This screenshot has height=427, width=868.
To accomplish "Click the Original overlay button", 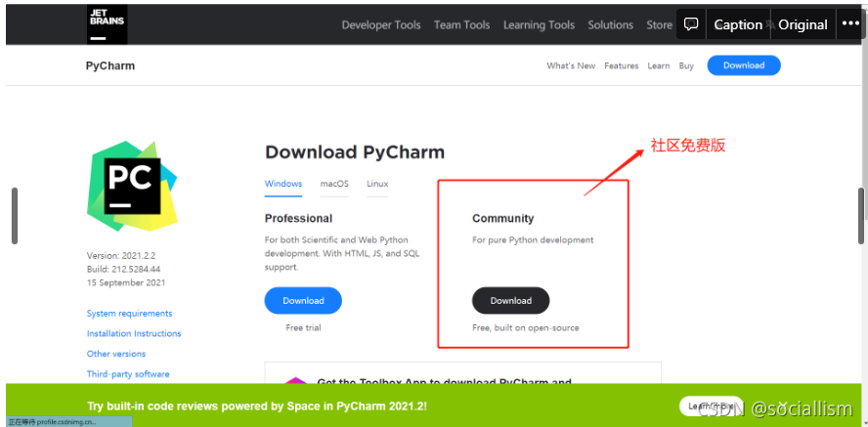I will tap(803, 24).
